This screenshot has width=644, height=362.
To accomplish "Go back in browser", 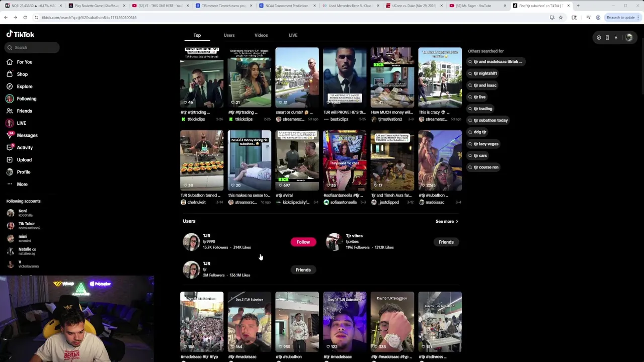I will click(x=6, y=18).
